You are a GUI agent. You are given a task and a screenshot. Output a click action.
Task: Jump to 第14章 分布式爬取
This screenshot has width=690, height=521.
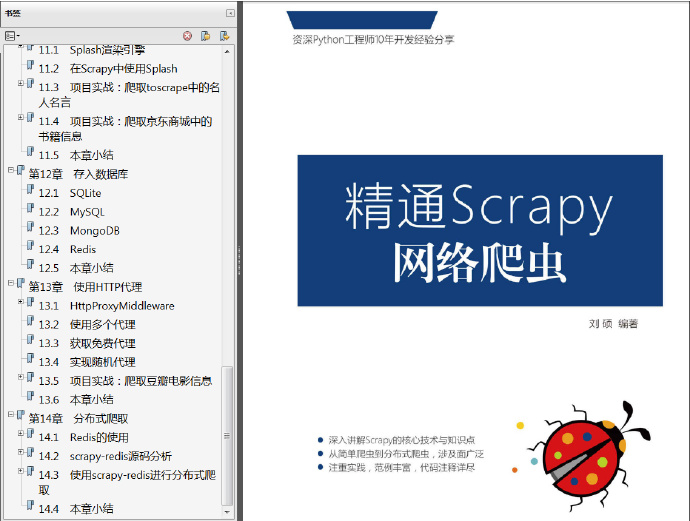pyautogui.click(x=78, y=418)
